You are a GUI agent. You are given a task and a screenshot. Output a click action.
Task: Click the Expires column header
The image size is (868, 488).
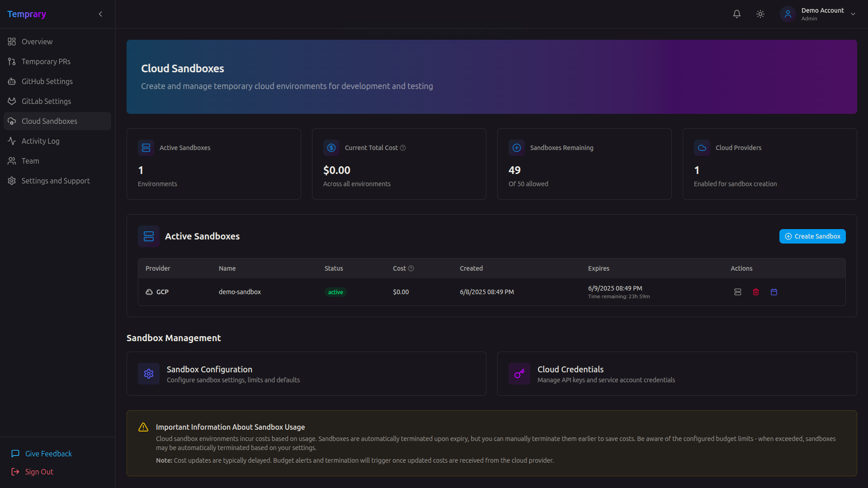599,268
